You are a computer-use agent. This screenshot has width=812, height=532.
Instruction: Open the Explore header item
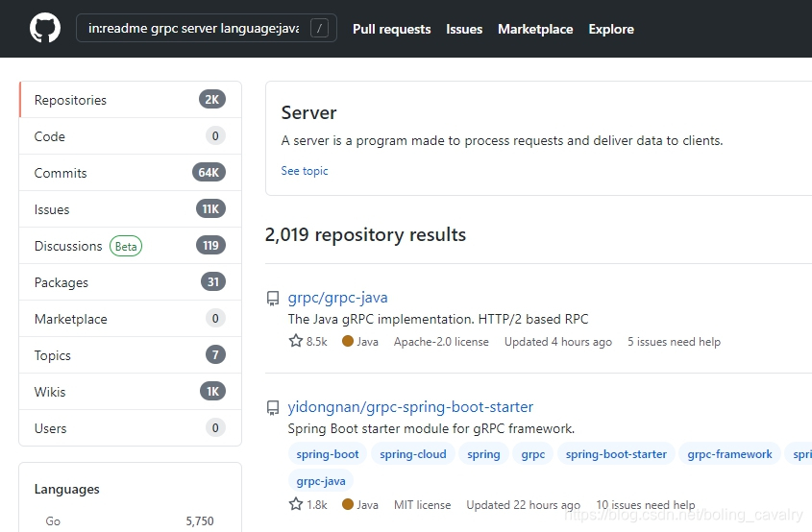pos(611,29)
